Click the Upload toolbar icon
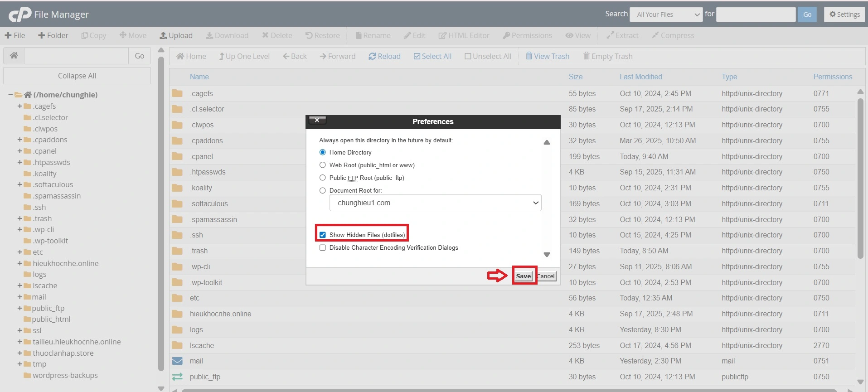The height and width of the screenshot is (392, 868). (164, 35)
